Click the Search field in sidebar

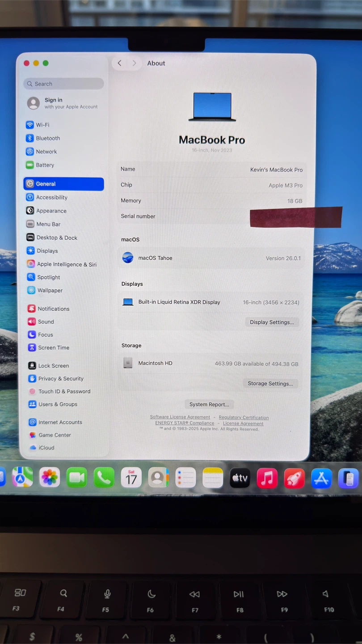[x=63, y=84]
